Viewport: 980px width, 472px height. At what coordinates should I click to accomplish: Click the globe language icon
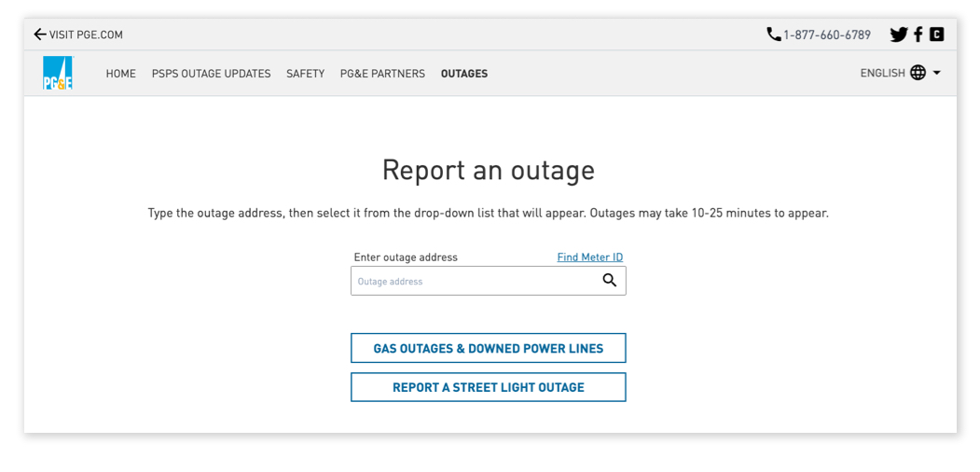tap(918, 73)
